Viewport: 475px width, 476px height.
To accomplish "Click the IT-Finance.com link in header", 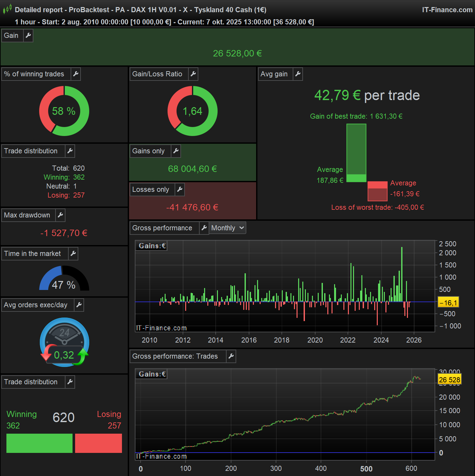I will [447, 10].
